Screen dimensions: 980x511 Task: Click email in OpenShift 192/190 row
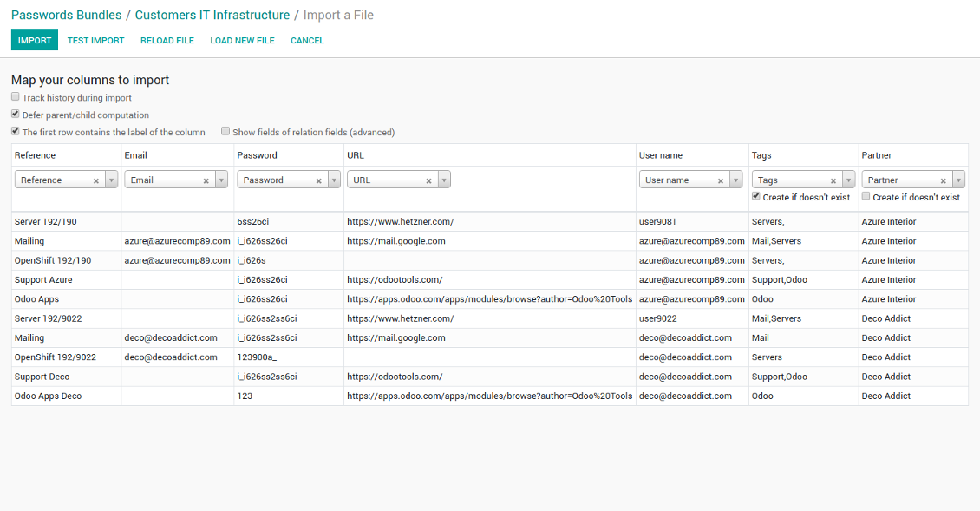coord(178,260)
